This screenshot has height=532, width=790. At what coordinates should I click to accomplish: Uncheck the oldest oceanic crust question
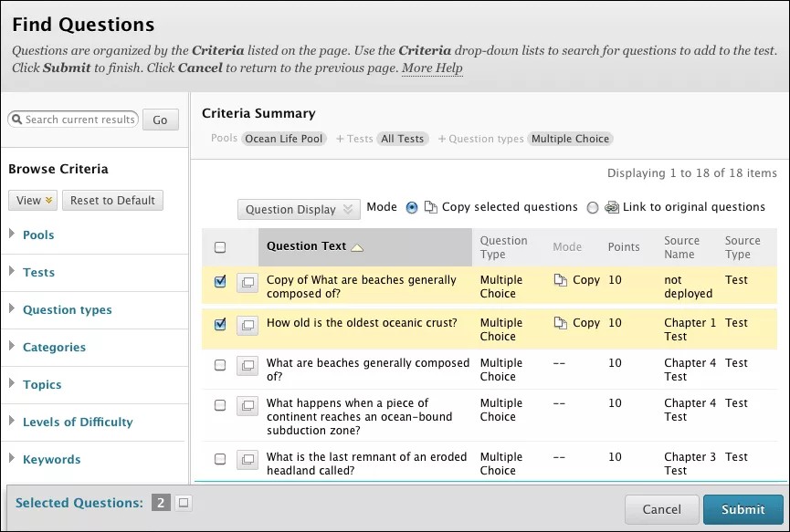coord(218,324)
